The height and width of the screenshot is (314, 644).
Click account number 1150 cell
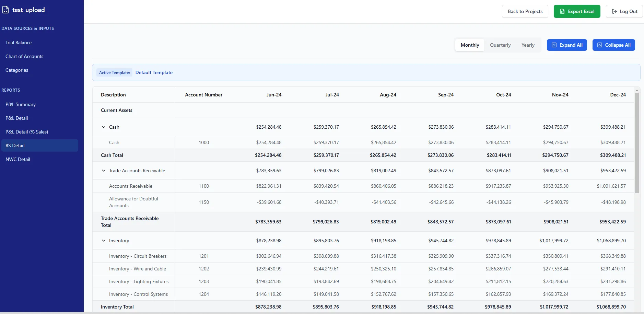click(x=204, y=202)
